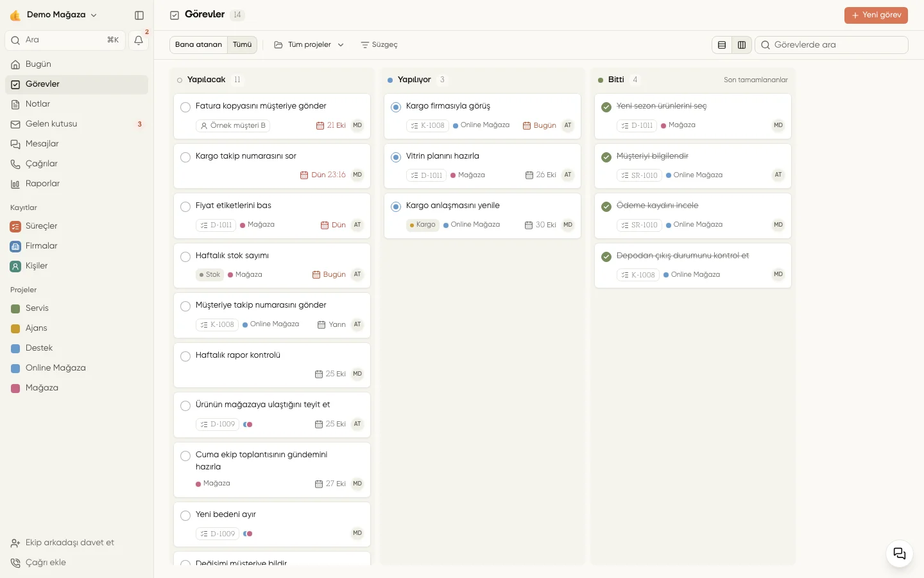Open Kişiler records
The image size is (924, 578).
point(77,266)
